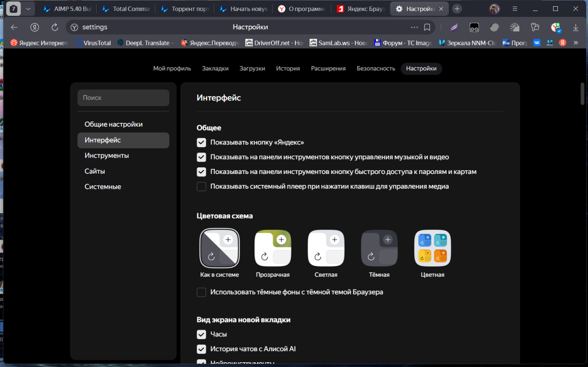
Task: Open the downloads arrow icon in toolbar
Action: click(x=576, y=27)
